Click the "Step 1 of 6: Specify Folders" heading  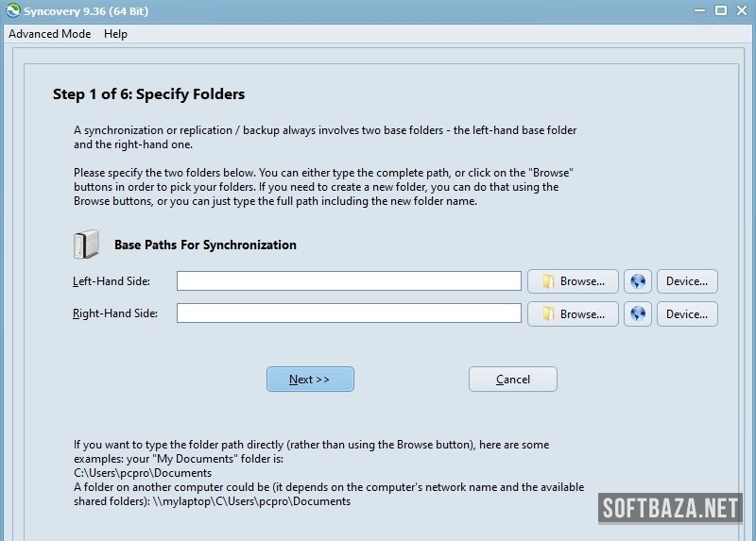[x=149, y=94]
